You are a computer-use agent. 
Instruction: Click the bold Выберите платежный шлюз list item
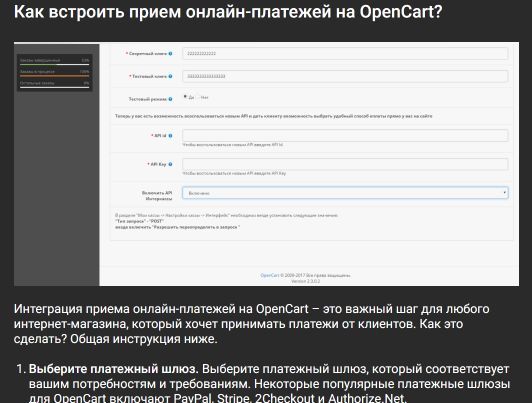[114, 370]
